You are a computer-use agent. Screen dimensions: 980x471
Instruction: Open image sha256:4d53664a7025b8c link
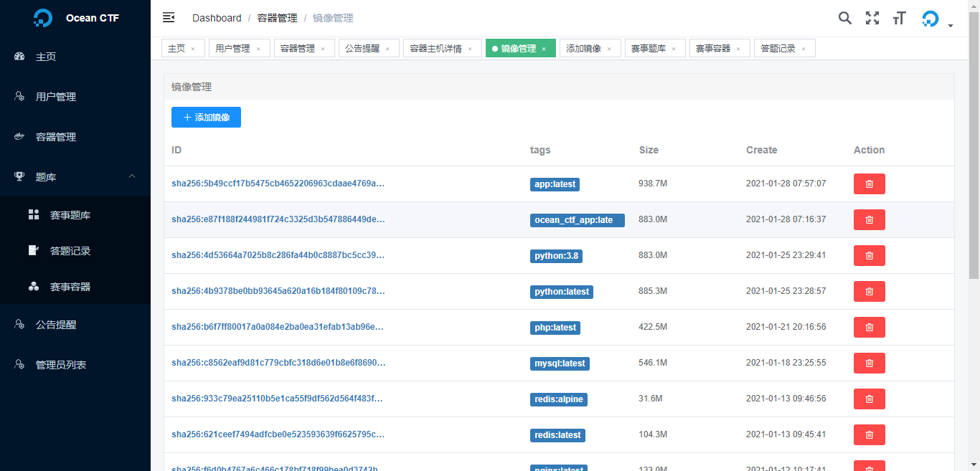point(278,255)
